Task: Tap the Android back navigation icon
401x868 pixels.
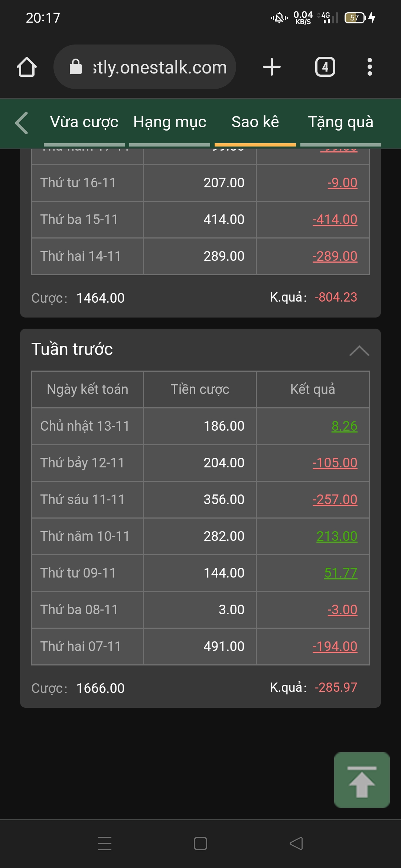Action: point(296,843)
